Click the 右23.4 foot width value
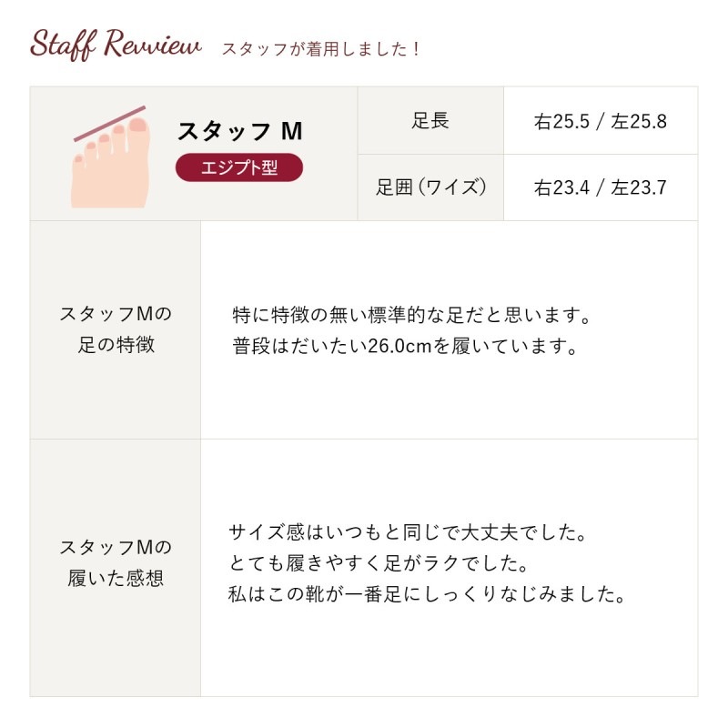This screenshot has height=728, width=728. 562,188
